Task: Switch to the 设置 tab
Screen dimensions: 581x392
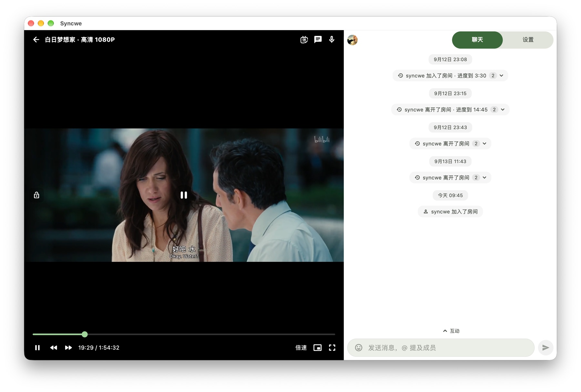Action: point(528,40)
